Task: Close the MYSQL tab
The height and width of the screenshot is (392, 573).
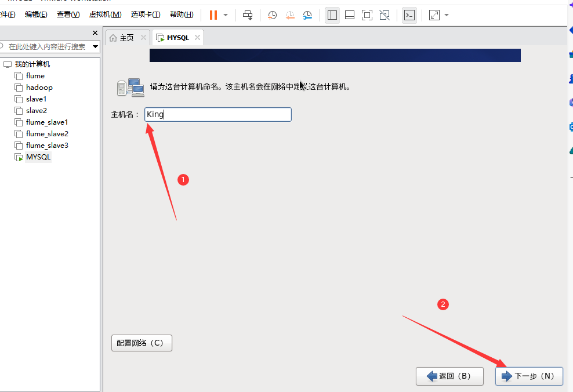Action: [x=197, y=37]
